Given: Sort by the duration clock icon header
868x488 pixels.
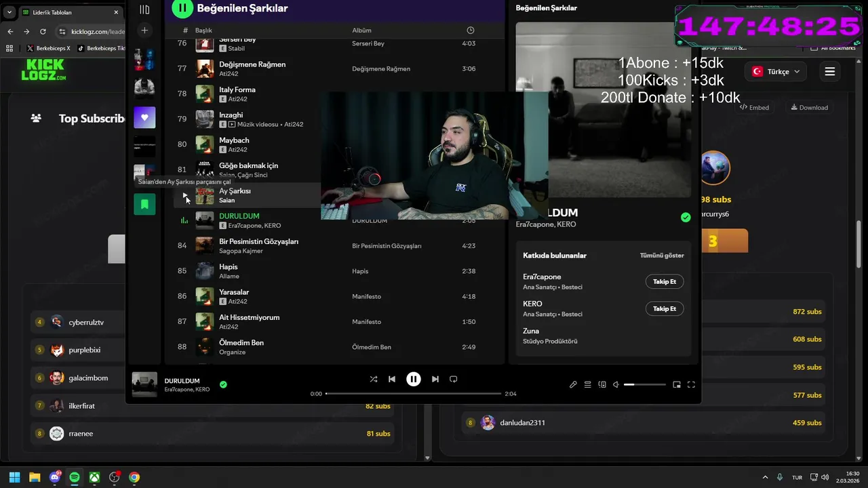Looking at the screenshot, I should pos(471,30).
